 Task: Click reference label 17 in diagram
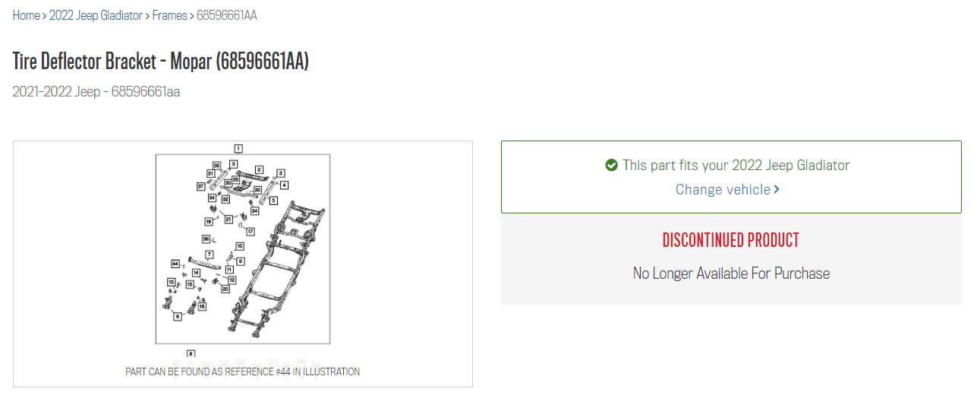click(x=250, y=231)
